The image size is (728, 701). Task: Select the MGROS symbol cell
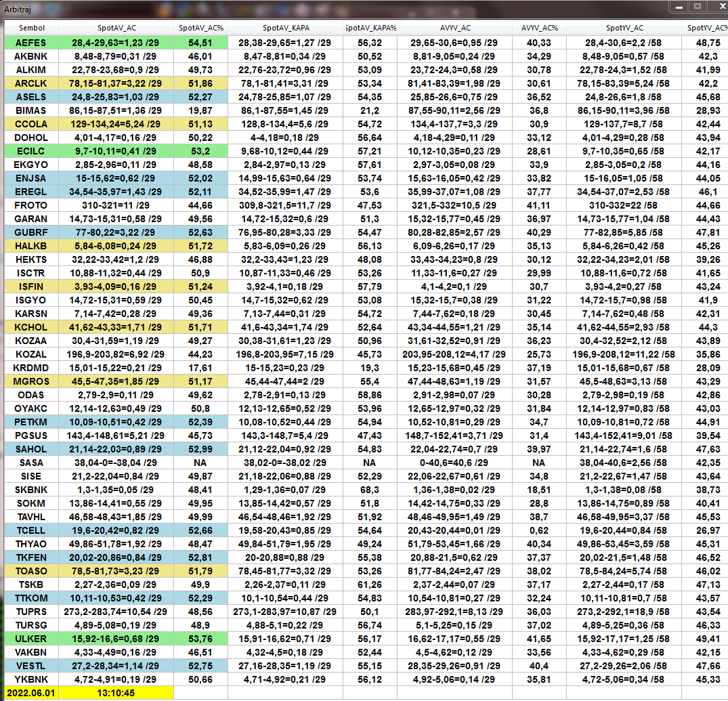click(x=31, y=381)
